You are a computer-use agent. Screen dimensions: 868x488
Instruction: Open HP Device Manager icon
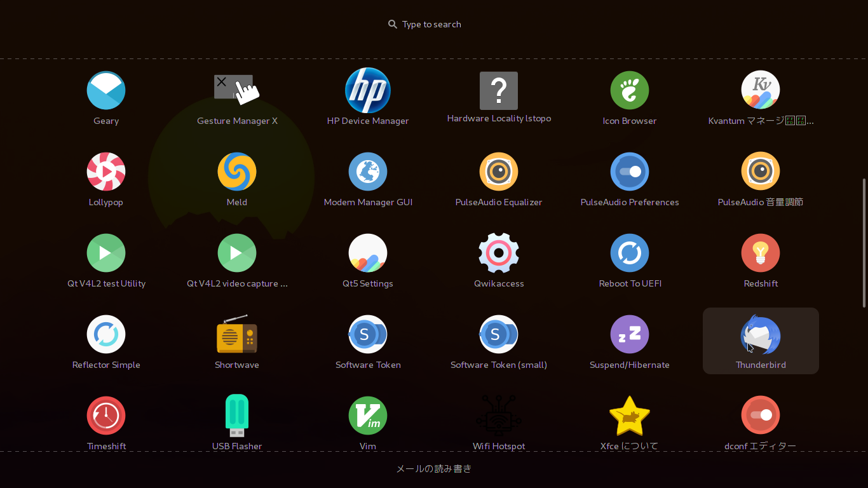point(368,90)
